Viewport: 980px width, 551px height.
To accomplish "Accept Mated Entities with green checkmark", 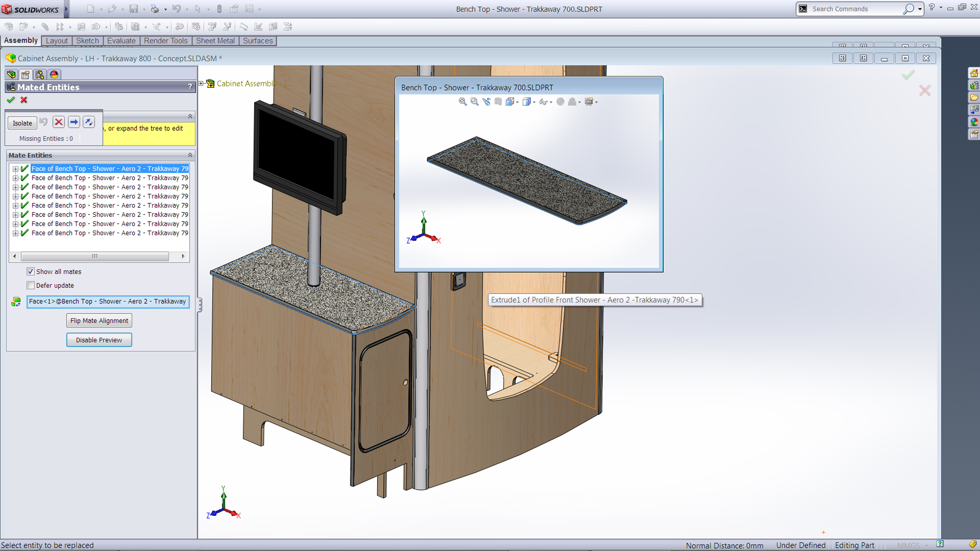I will [x=11, y=100].
